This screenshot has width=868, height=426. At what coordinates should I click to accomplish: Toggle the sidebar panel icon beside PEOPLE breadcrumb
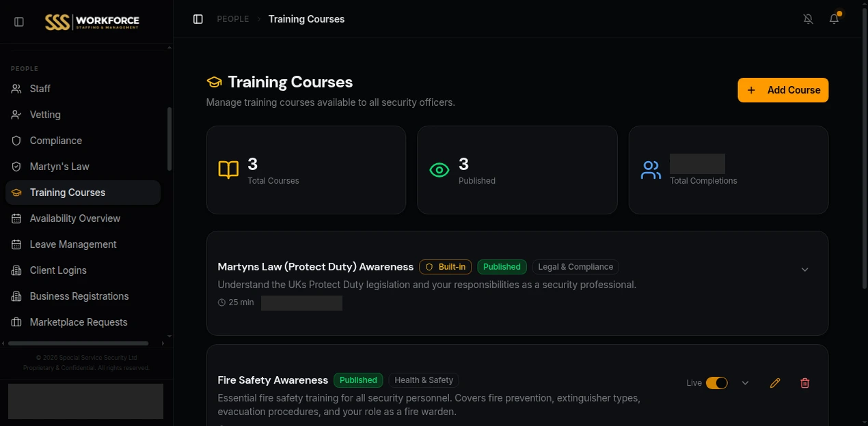tap(198, 19)
